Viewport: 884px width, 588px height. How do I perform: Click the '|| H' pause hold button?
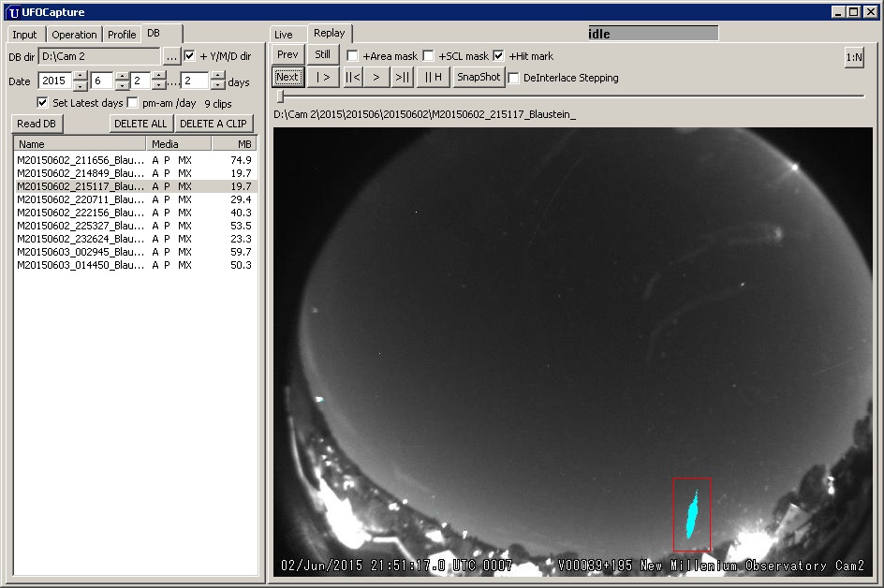pyautogui.click(x=433, y=78)
